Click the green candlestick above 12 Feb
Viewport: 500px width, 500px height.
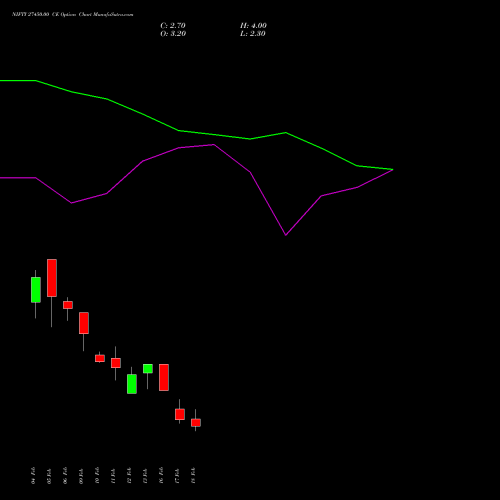coord(132,384)
